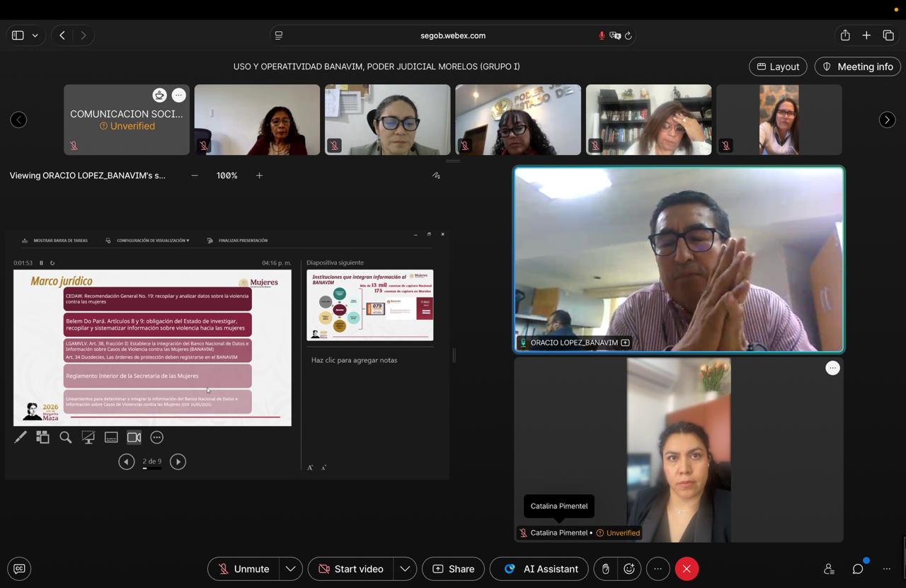Open Safari sidebar dropdown chevron

click(35, 35)
